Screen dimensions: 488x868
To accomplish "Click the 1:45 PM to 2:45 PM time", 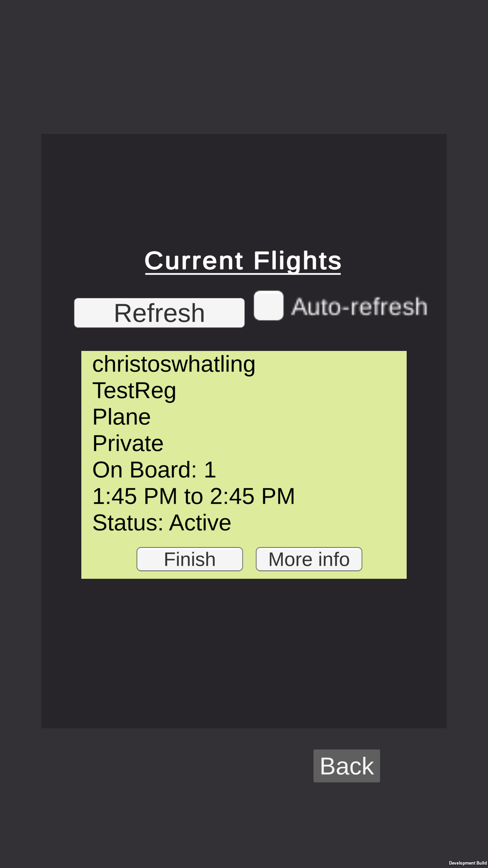I will tap(194, 496).
